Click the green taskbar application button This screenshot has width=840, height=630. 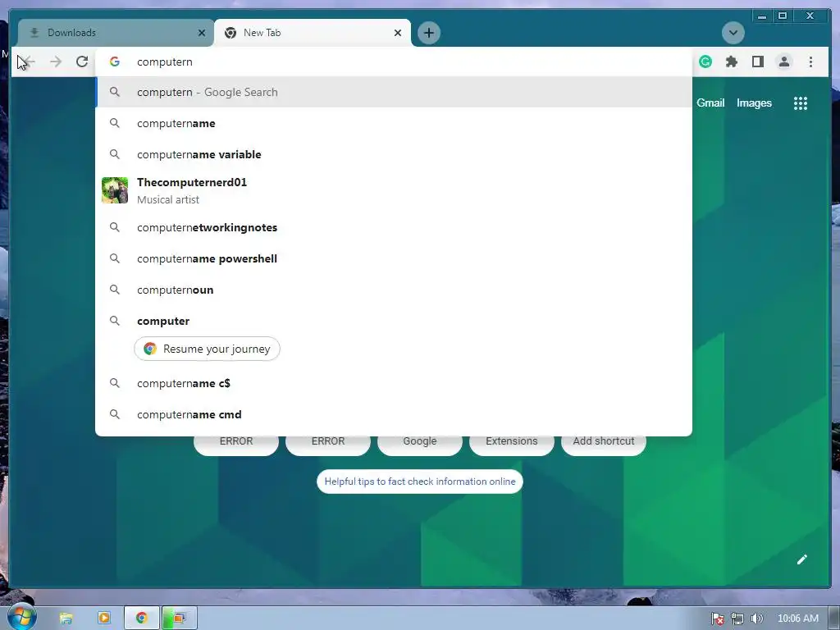(x=180, y=618)
